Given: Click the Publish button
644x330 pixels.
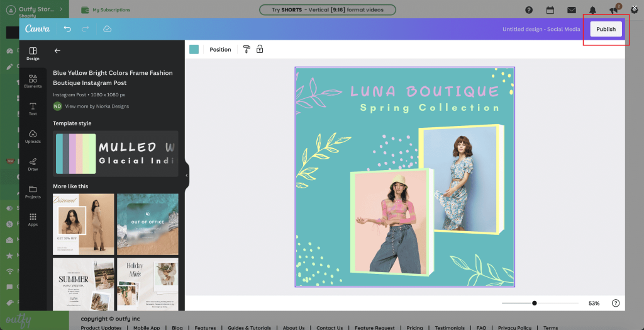Looking at the screenshot, I should coord(606,30).
